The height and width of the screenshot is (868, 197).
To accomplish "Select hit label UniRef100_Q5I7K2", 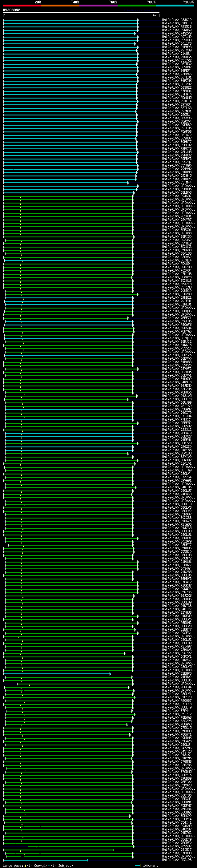I will coord(177,61).
